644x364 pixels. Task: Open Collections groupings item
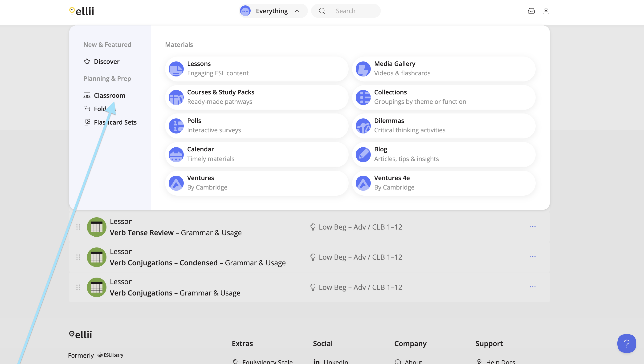coord(444,97)
